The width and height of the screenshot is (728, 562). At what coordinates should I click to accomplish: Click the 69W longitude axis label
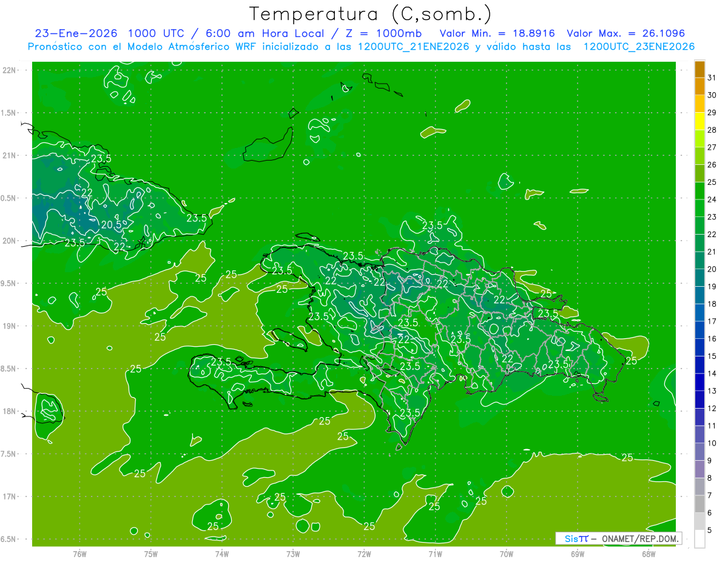(x=578, y=554)
